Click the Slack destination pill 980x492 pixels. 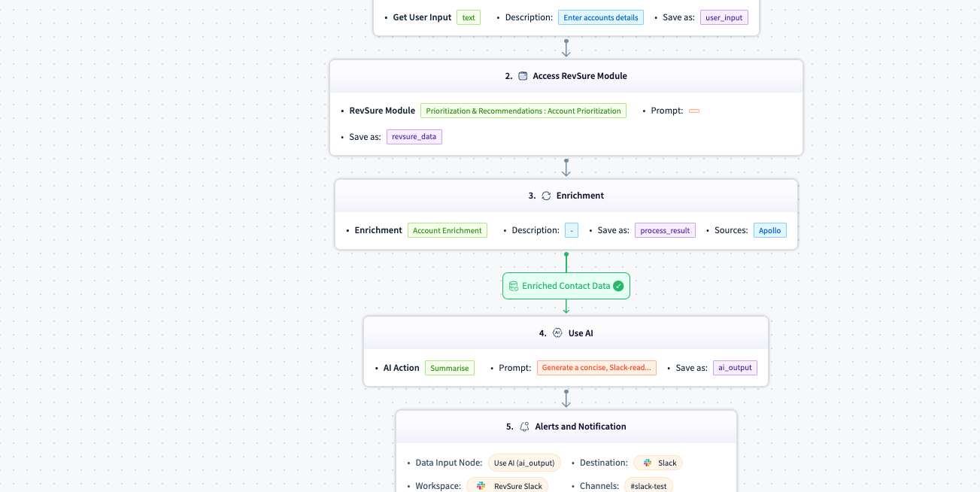point(658,463)
